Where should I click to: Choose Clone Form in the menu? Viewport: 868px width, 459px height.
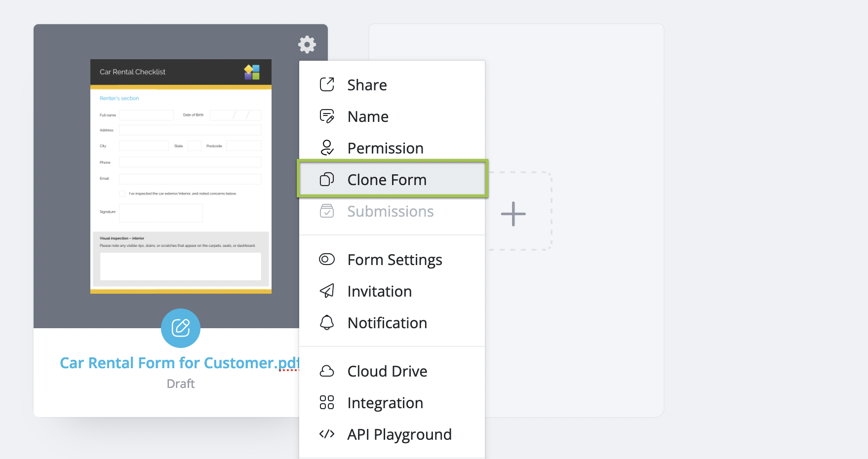point(387,180)
